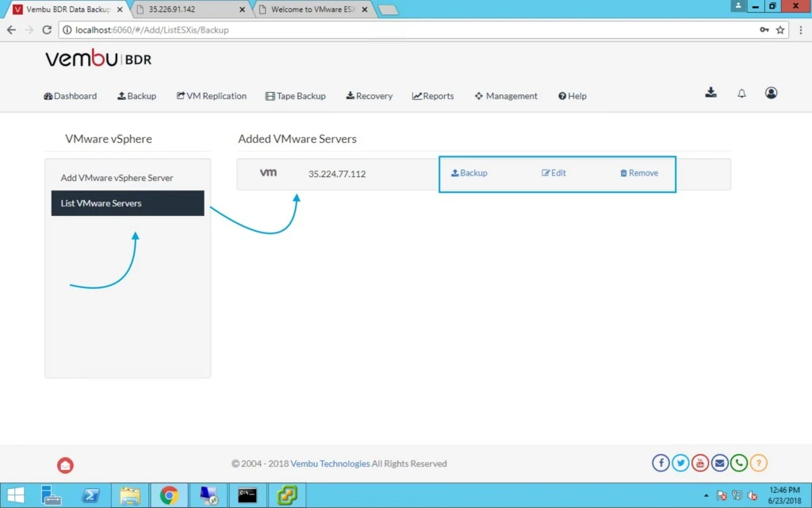812x508 pixels.
Task: Click the email icon in footer
Action: (x=719, y=463)
